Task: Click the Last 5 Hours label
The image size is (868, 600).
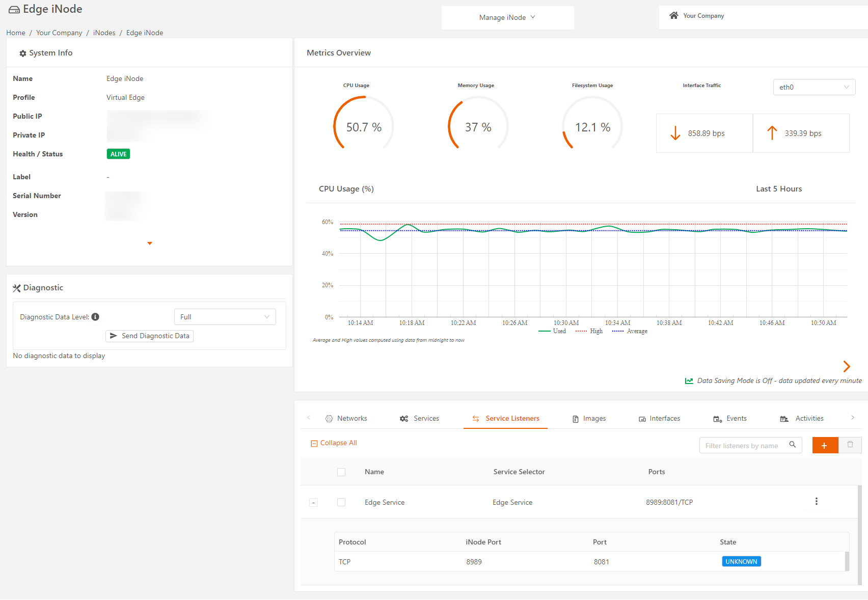Action: click(779, 189)
